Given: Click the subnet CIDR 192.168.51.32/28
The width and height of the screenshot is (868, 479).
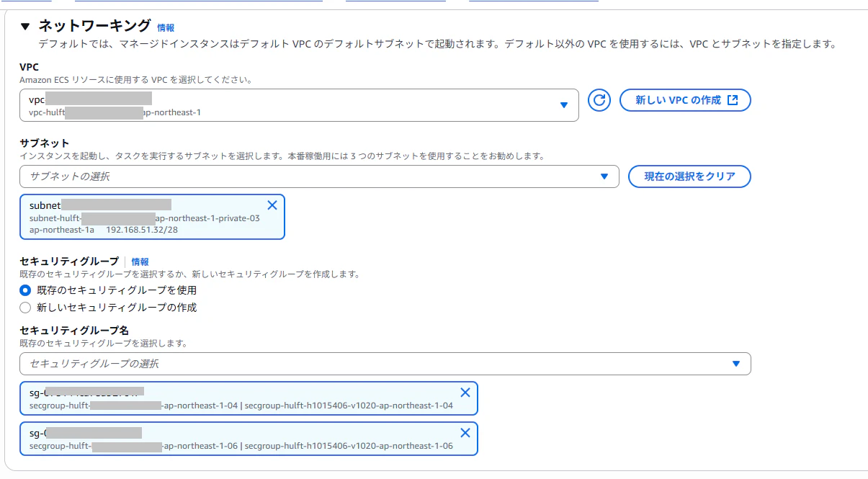Looking at the screenshot, I should click(x=142, y=230).
